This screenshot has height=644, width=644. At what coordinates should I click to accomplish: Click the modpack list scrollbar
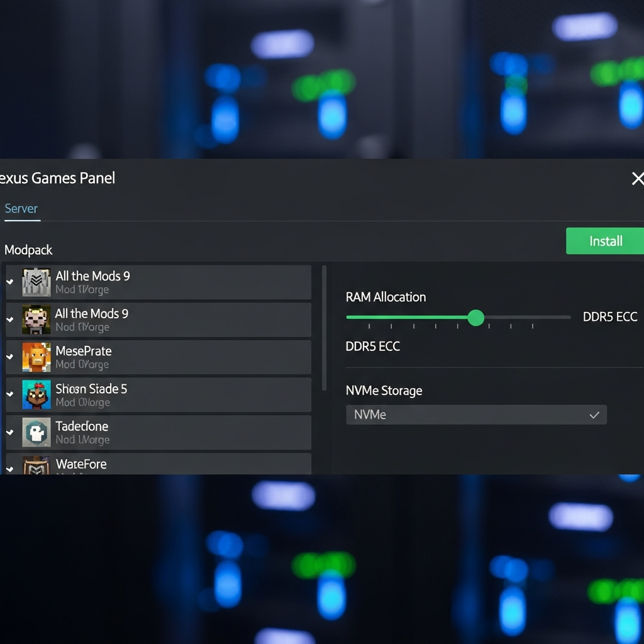point(324,328)
